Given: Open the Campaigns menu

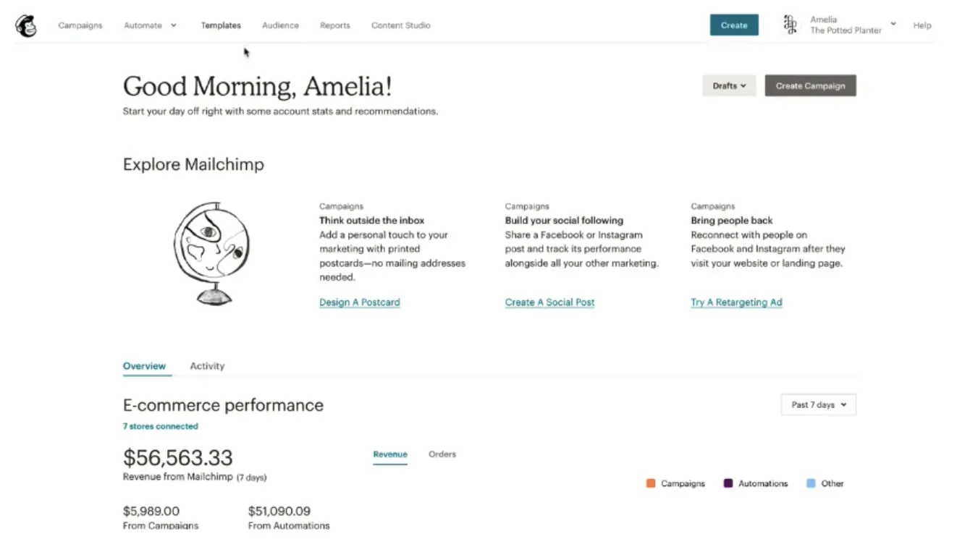Looking at the screenshot, I should (80, 25).
